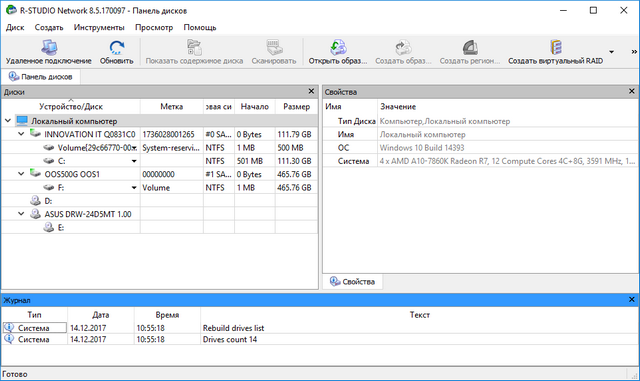This screenshot has height=381, width=640.
Task: Sort by Устройство/Диск column header
Action: (71, 107)
